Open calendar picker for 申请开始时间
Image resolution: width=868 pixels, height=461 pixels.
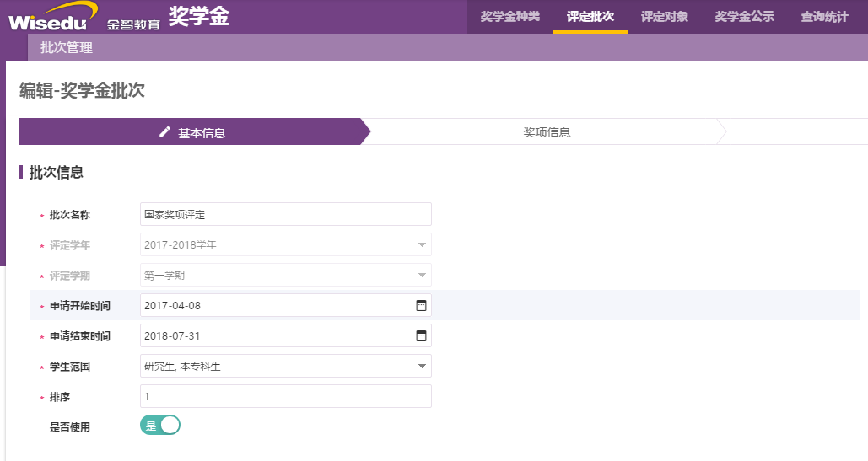click(x=421, y=306)
